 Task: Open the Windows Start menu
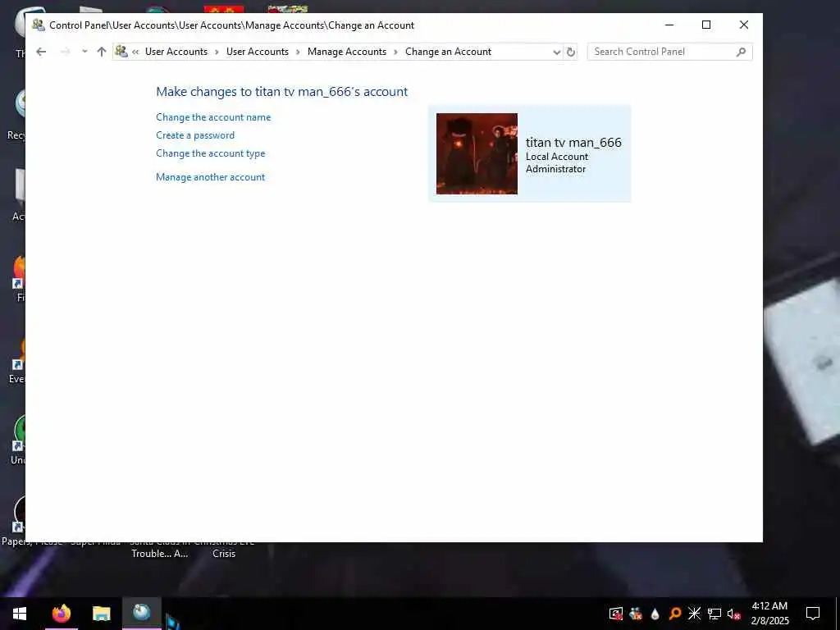click(20, 614)
